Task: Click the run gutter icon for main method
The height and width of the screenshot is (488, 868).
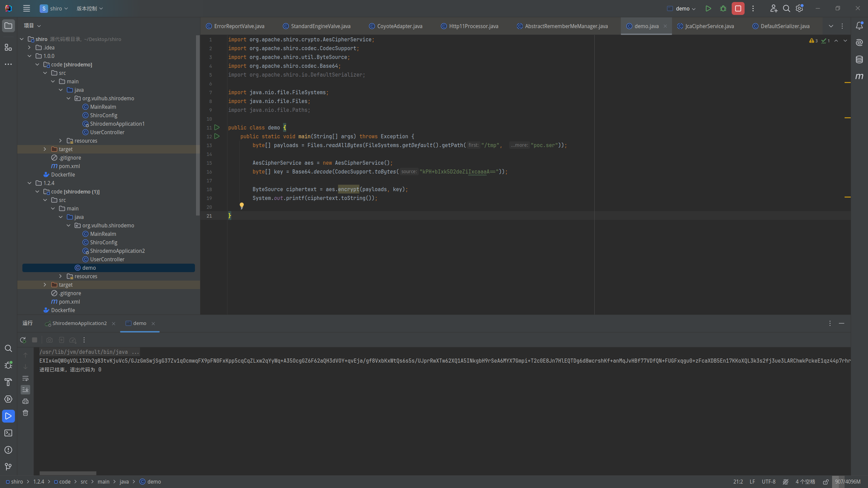Action: [x=217, y=136]
